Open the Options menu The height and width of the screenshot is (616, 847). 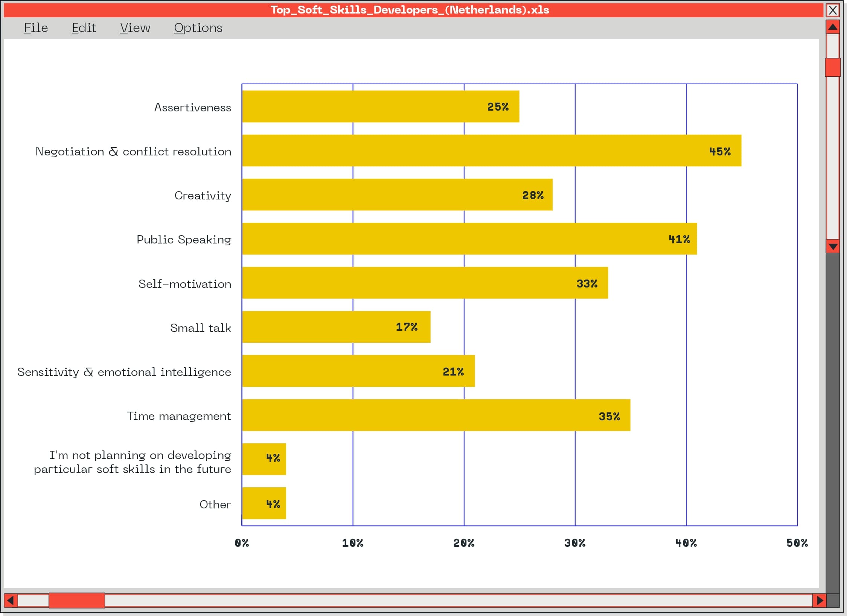click(198, 28)
